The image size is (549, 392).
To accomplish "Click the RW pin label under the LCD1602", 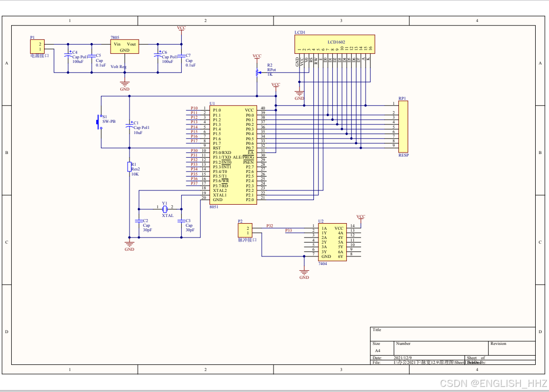I will 316,62.
